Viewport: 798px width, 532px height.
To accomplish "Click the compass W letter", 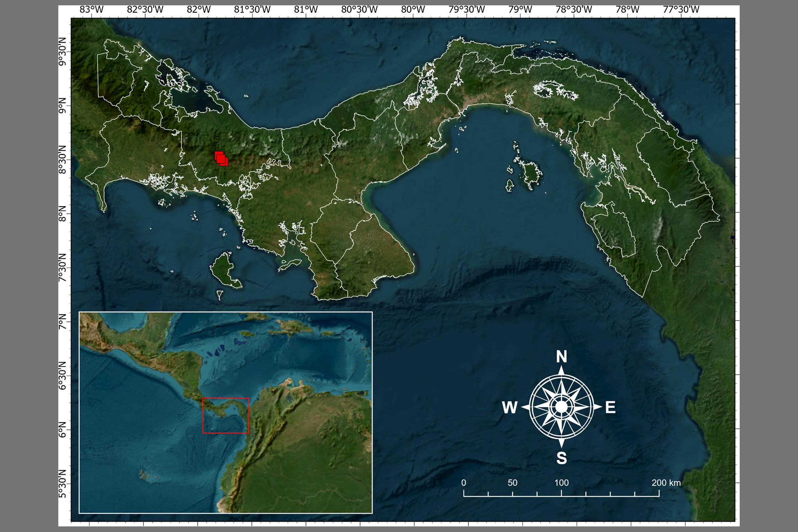I will pyautogui.click(x=510, y=407).
